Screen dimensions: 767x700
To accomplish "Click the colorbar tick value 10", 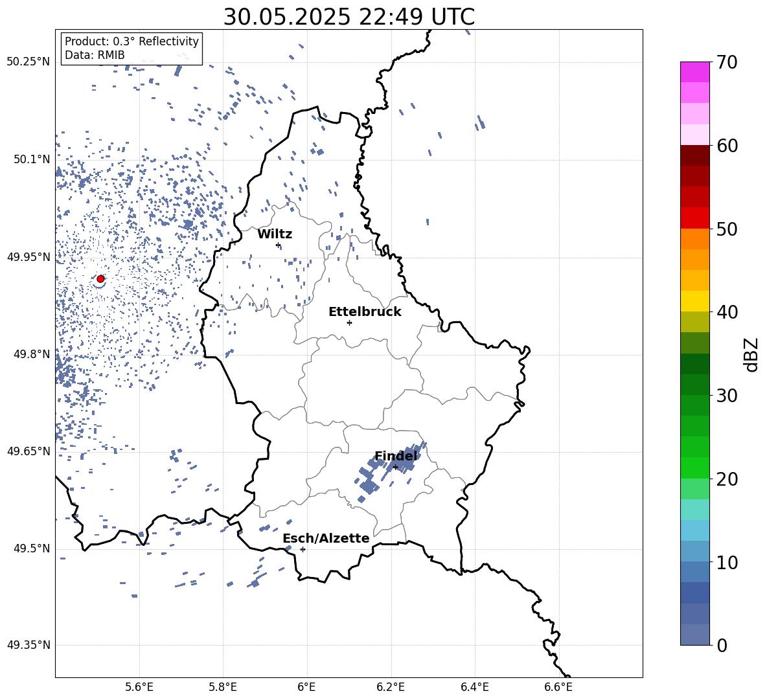I will point(727,563).
